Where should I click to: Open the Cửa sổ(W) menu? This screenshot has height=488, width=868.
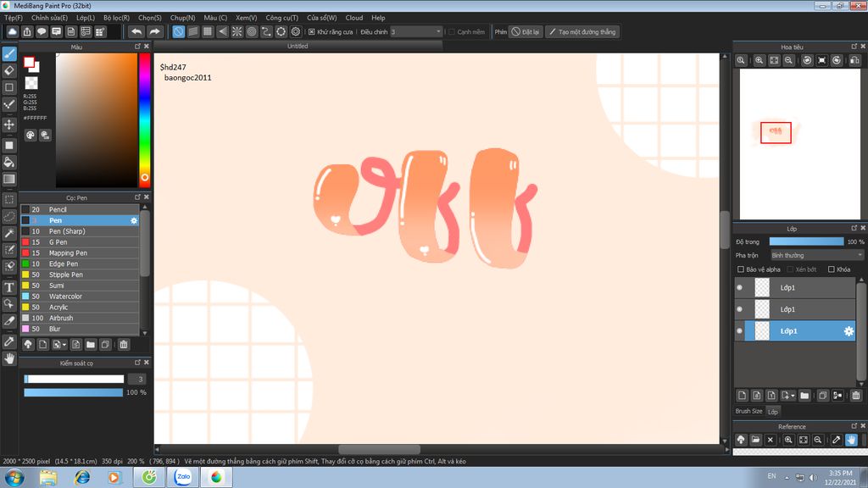coord(321,18)
